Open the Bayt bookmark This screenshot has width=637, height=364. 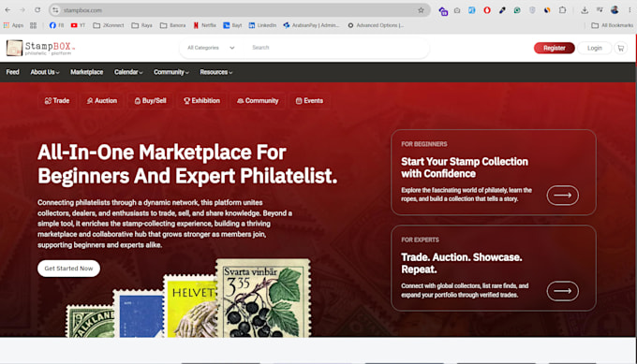(x=232, y=25)
